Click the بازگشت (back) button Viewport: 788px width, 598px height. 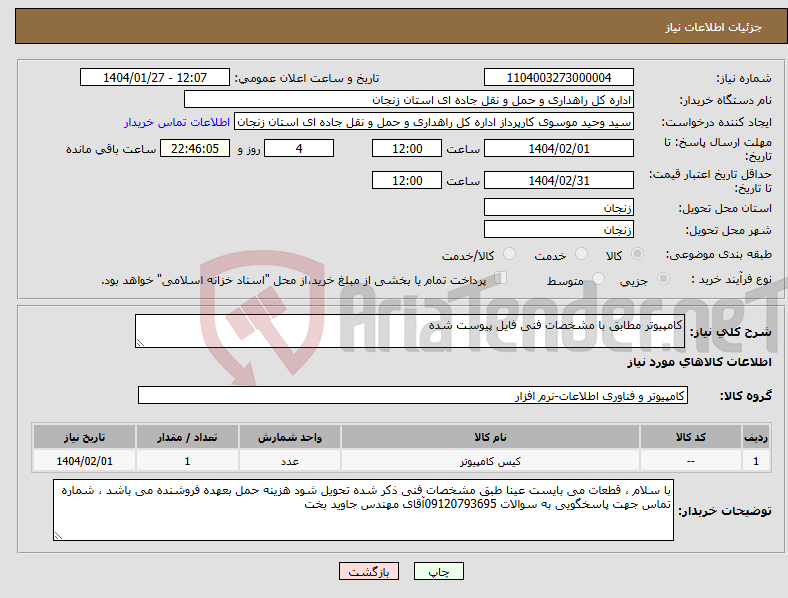368,571
